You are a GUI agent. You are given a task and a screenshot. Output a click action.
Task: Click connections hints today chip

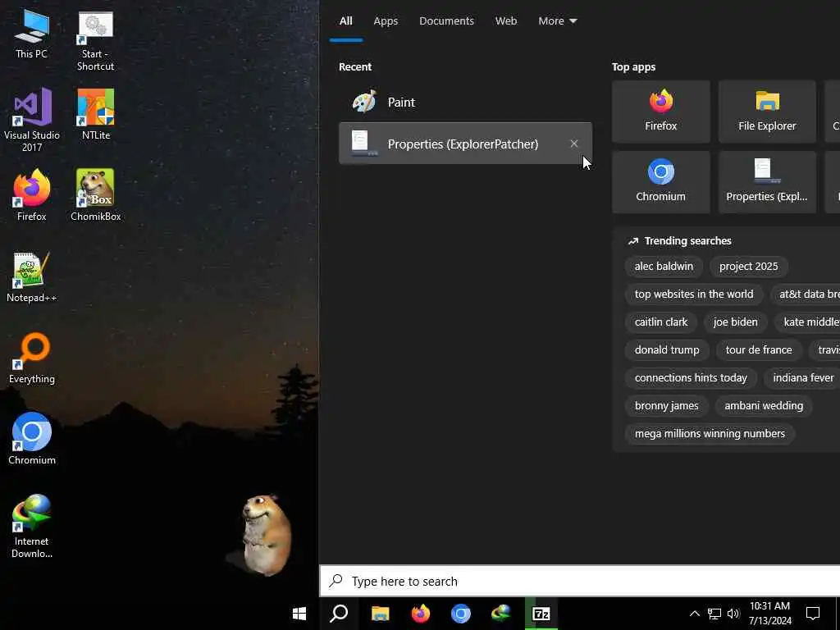point(691,377)
